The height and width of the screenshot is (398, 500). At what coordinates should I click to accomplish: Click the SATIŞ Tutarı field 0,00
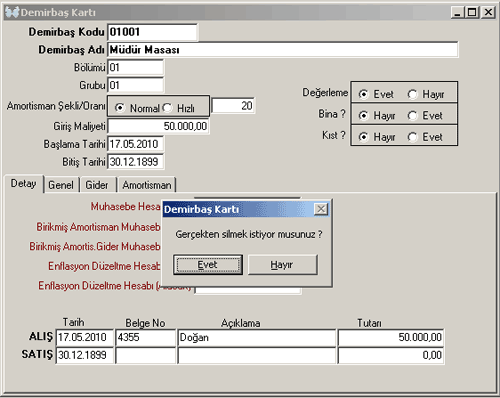pos(391,355)
